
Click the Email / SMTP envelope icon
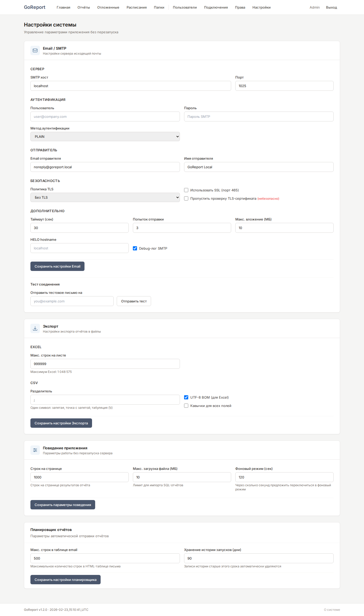35,50
